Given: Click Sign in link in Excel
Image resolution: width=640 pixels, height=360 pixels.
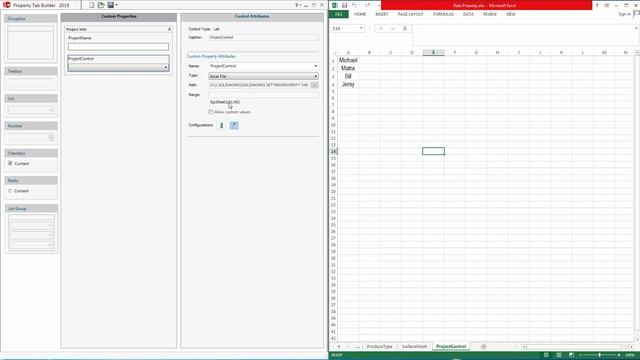Looking at the screenshot, I should (624, 14).
